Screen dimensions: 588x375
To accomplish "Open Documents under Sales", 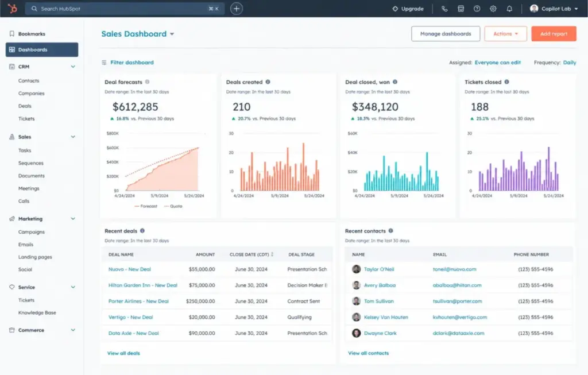I will coord(32,176).
